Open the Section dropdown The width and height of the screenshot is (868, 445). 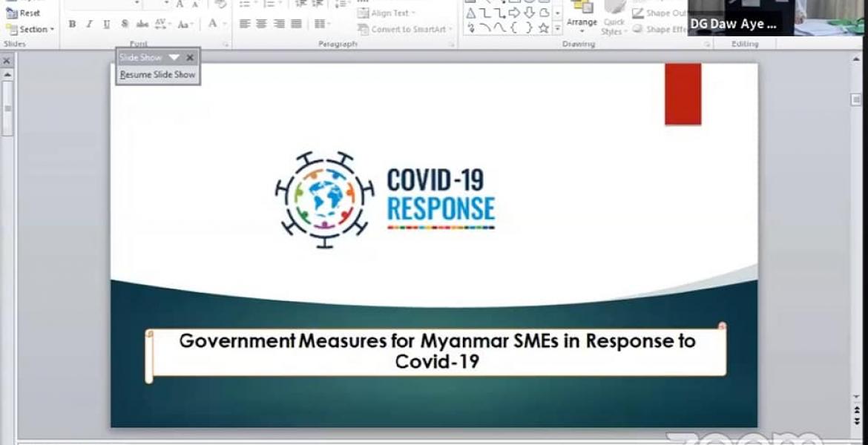point(30,29)
